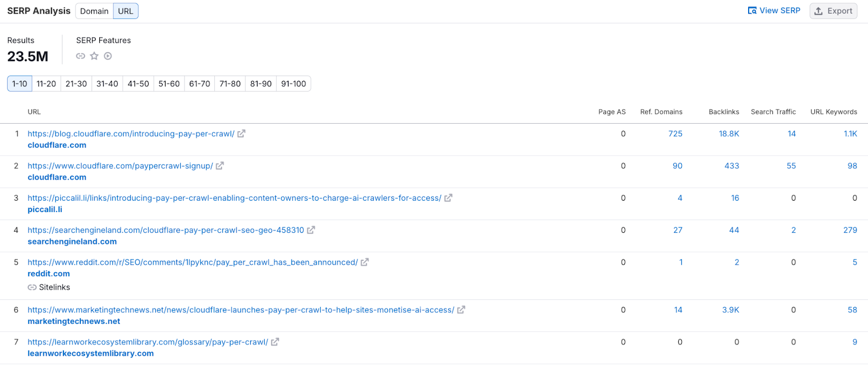Click Backlinks value 433
Screen dimensions: 868x365
pos(732,166)
